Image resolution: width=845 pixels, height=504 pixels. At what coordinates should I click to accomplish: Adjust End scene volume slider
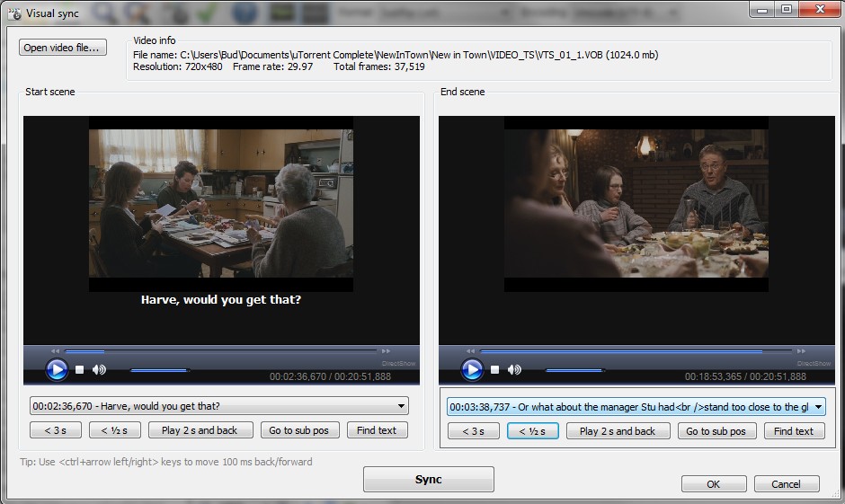click(x=575, y=370)
